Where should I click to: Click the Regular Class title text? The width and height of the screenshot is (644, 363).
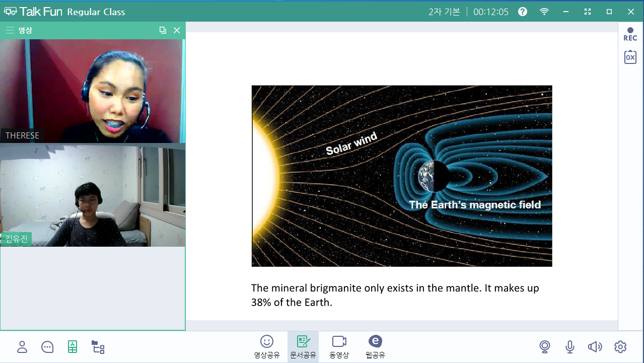(96, 12)
